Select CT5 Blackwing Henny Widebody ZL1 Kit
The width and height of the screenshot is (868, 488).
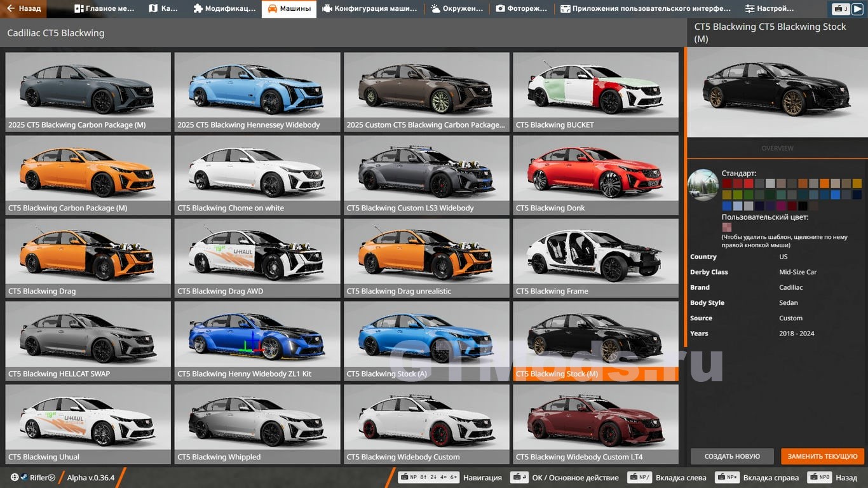coord(257,341)
